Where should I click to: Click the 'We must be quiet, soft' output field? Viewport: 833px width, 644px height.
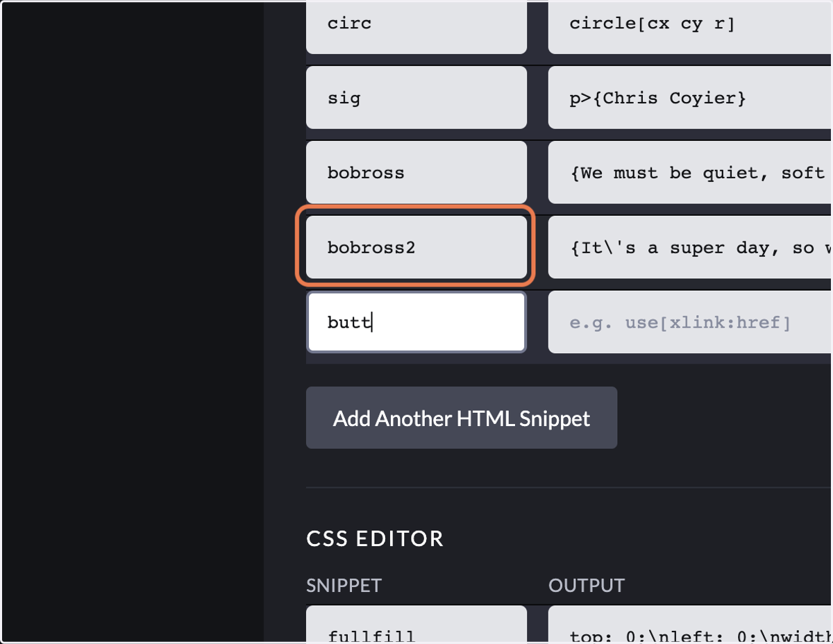point(691,172)
